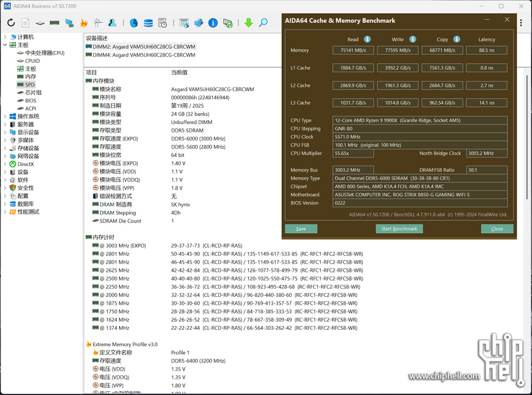Click the remote connection monitor icon
532x395 pixels.
pyautogui.click(x=227, y=23)
